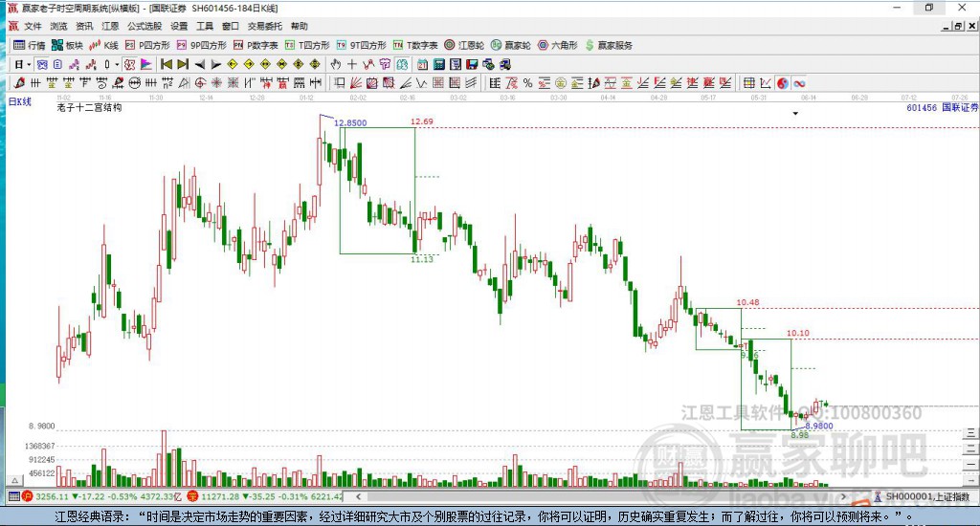Open the 文件 menu
Viewport: 980px width, 526px height.
[x=33, y=26]
